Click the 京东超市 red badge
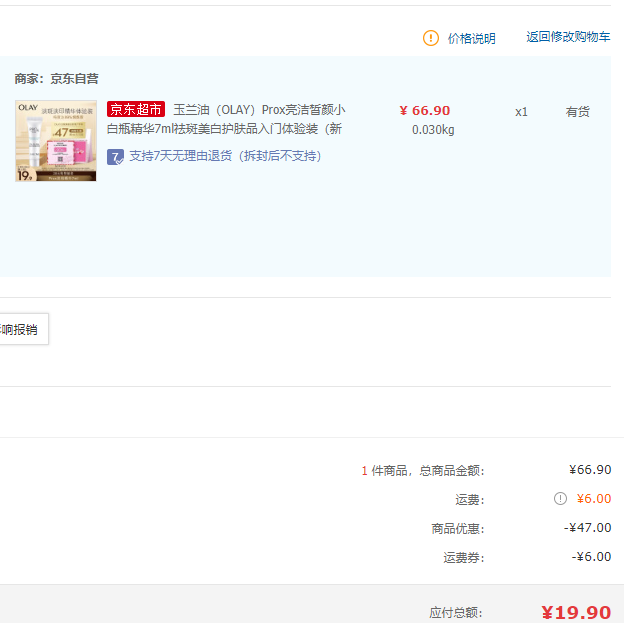Screen dimensions: 624x623 [136, 109]
